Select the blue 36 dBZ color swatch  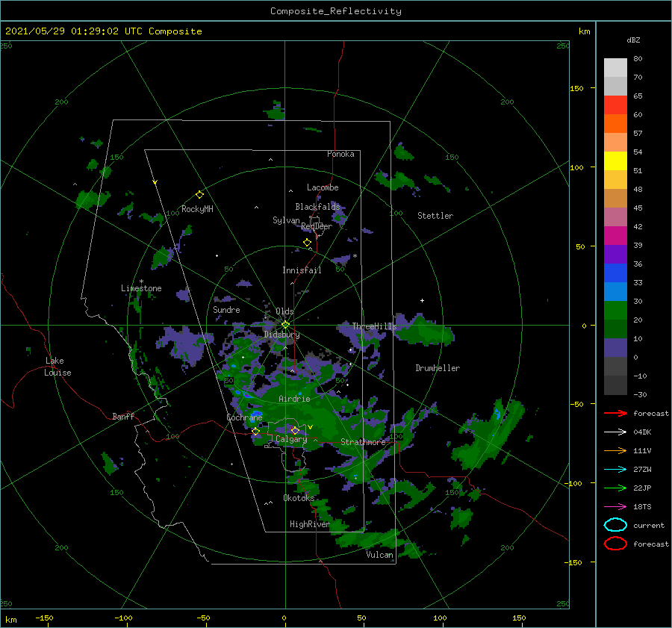click(615, 273)
